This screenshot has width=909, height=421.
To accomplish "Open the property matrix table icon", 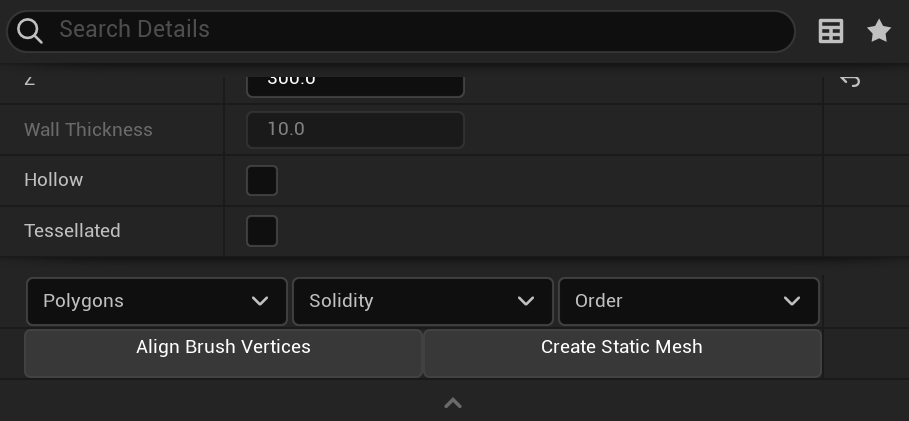I will tap(831, 31).
